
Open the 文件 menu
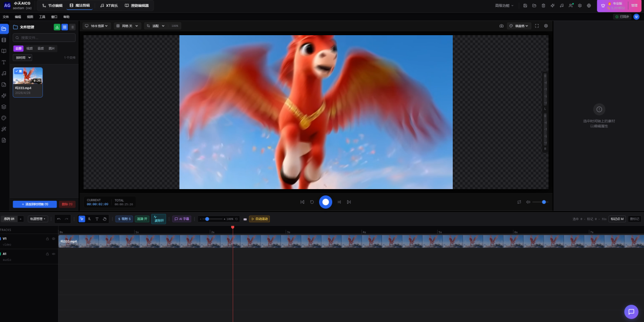(6, 17)
